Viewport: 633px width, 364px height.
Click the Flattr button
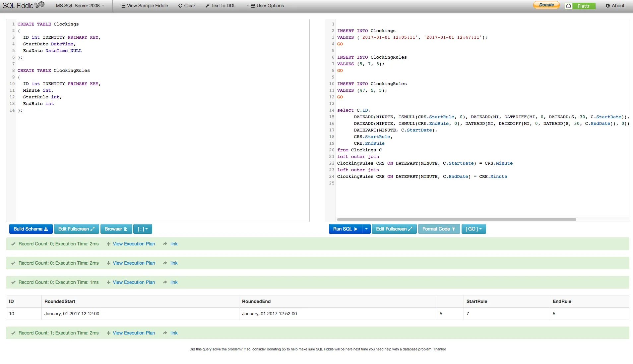coord(580,6)
